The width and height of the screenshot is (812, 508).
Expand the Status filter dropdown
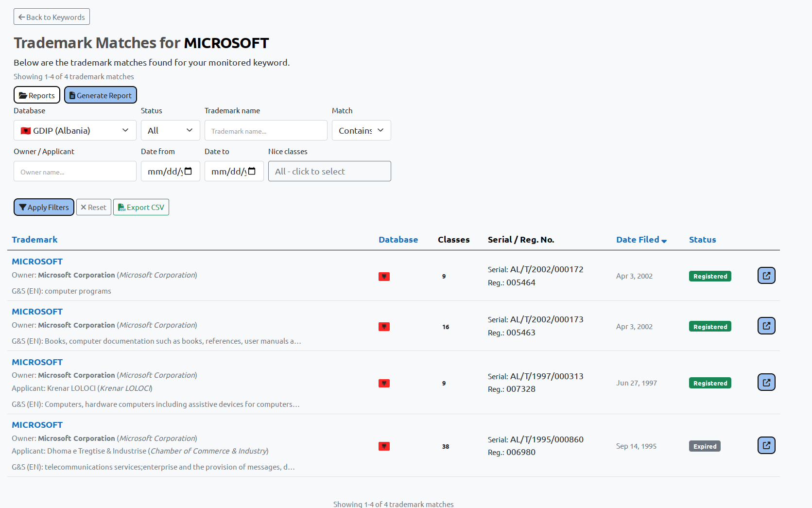[171, 130]
